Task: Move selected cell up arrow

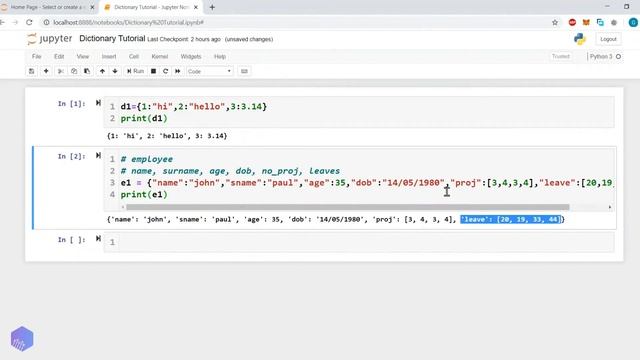Action: [x=102, y=71]
